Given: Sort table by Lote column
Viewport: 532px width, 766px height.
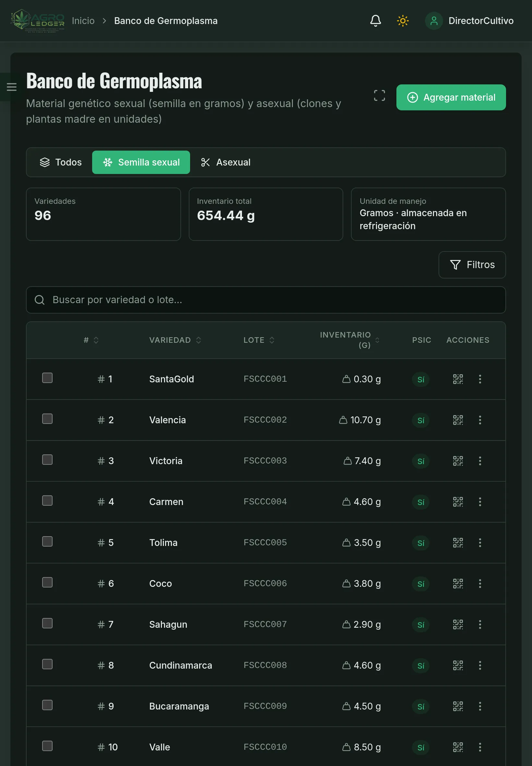Looking at the screenshot, I should pyautogui.click(x=259, y=340).
